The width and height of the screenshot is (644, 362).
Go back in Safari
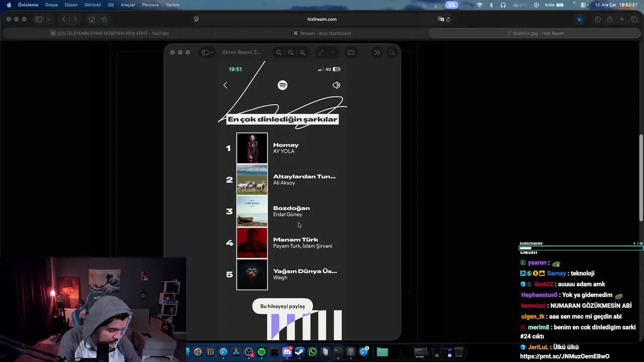[x=63, y=19]
